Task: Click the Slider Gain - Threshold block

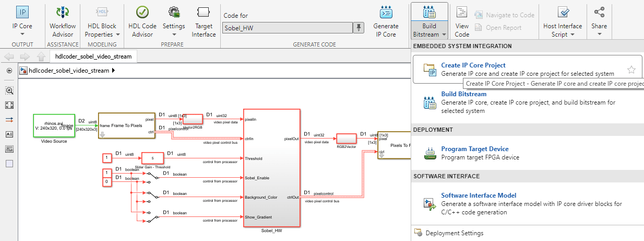Action: [152, 157]
